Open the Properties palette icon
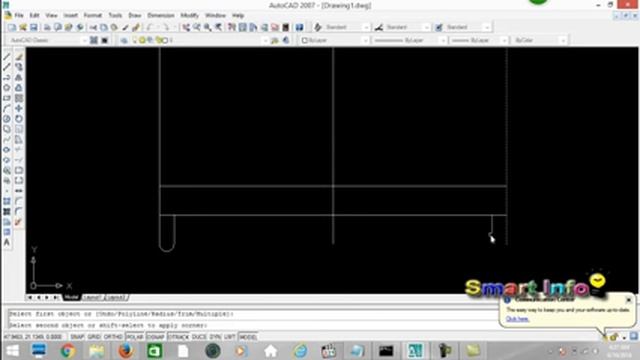The width and height of the screenshot is (640, 360). pos(232,27)
